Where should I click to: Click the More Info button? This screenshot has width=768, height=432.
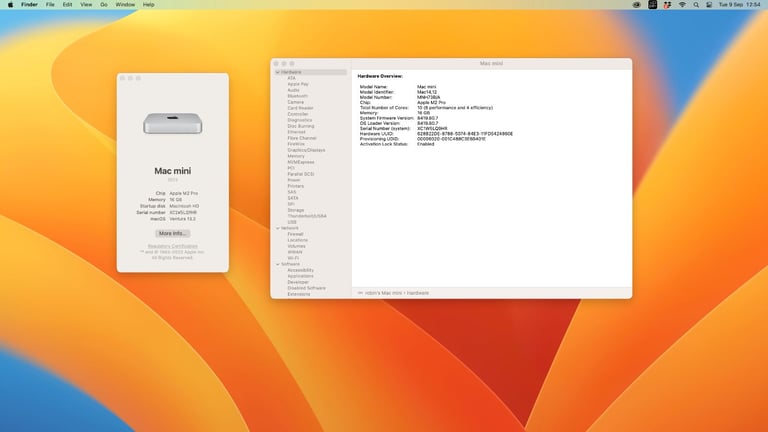pos(172,234)
